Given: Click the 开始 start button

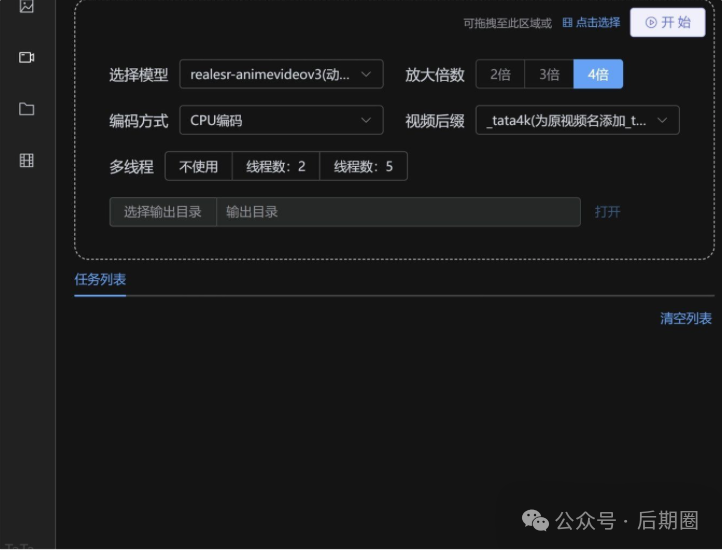Looking at the screenshot, I should coord(667,22).
